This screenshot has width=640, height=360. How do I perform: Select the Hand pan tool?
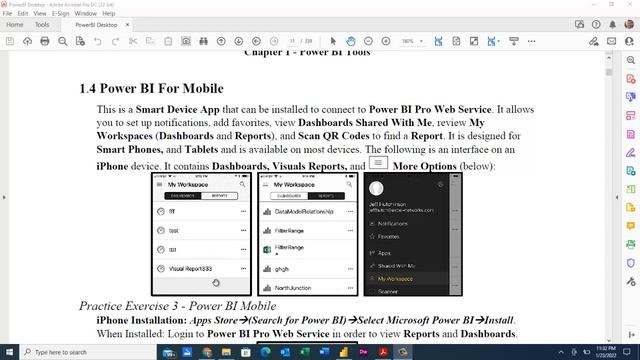[x=351, y=41]
